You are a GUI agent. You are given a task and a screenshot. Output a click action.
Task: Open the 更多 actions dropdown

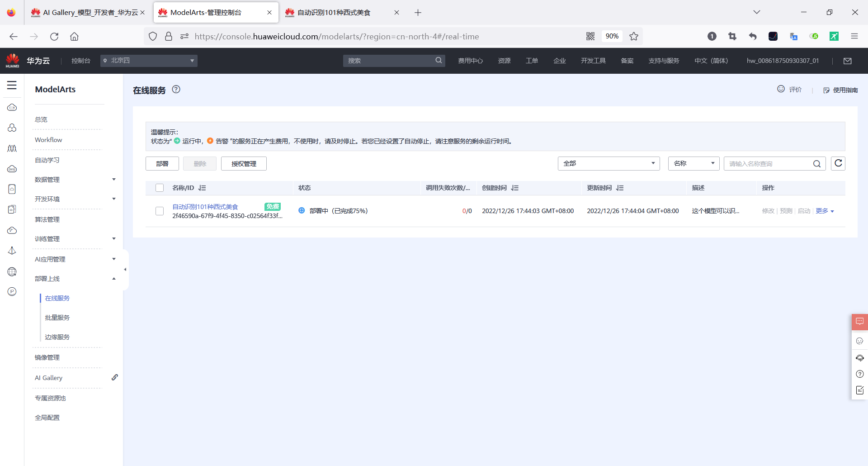pos(825,211)
